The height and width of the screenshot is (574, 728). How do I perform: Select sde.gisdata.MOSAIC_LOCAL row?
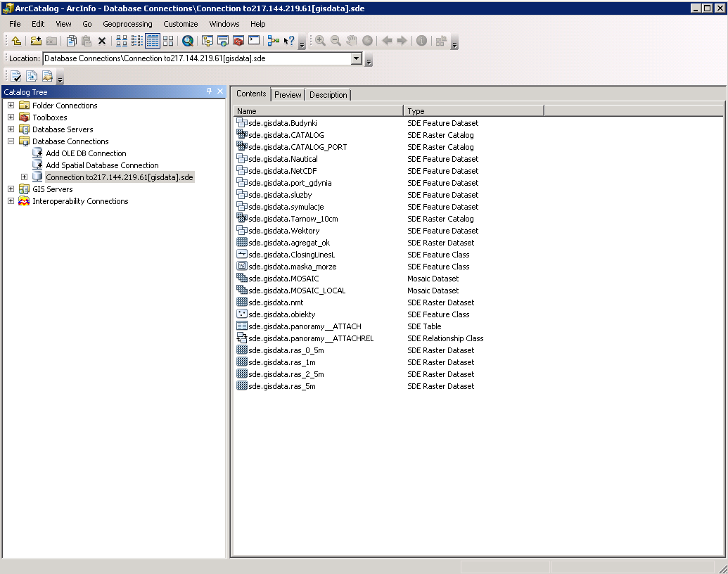297,291
